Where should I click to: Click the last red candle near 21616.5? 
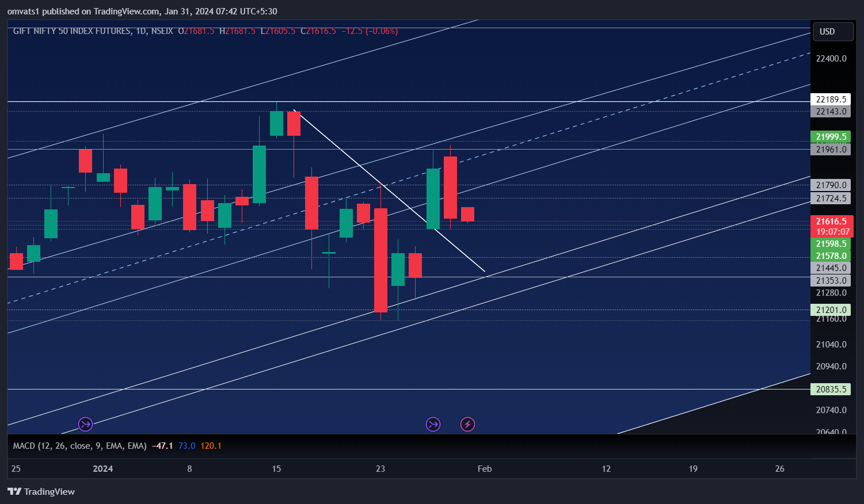click(x=467, y=214)
